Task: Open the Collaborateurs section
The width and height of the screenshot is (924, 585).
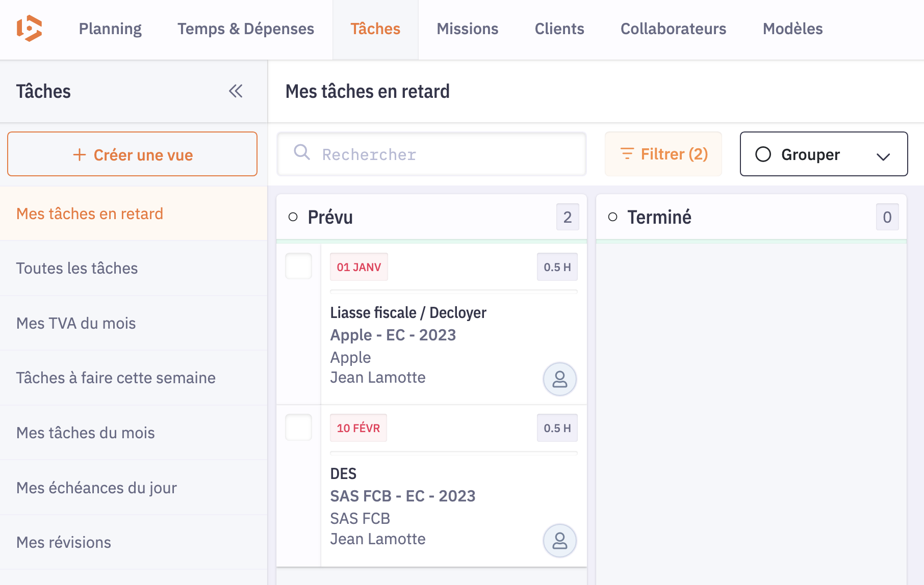Action: pos(673,29)
